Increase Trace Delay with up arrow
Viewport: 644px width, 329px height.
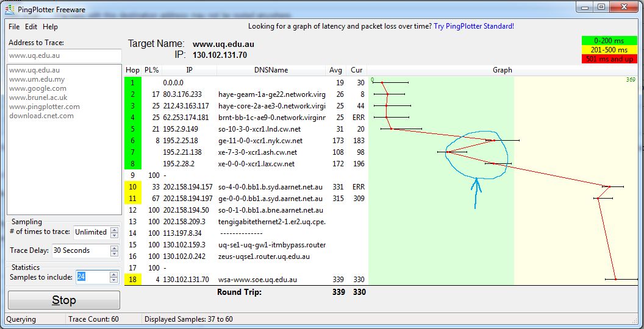pos(115,248)
